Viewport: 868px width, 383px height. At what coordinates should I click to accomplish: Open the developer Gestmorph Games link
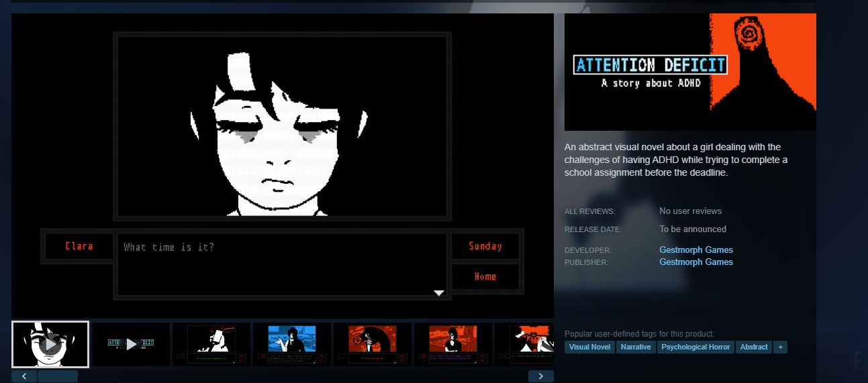[695, 250]
